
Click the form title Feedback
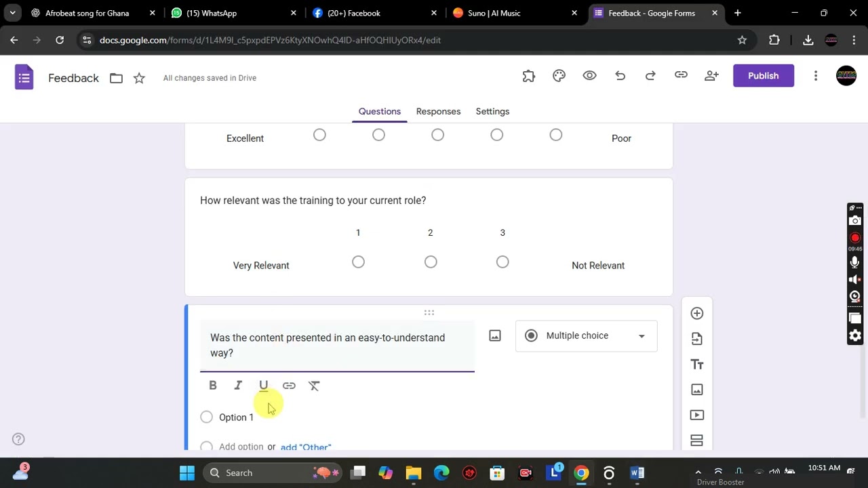pos(73,78)
